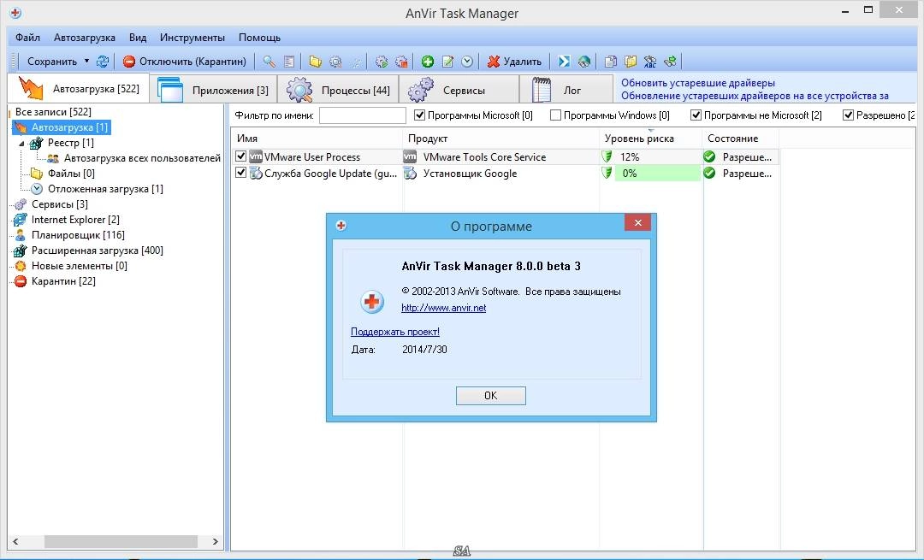Switch to the Лог tab
924x560 pixels.
[566, 90]
